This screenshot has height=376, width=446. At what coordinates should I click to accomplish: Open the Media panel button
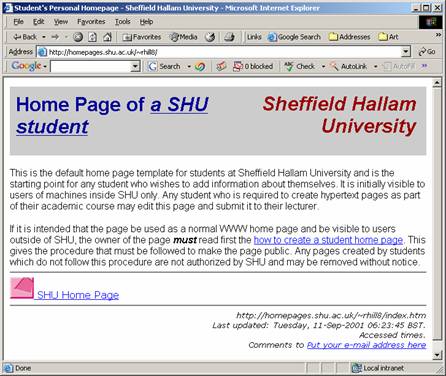point(184,37)
